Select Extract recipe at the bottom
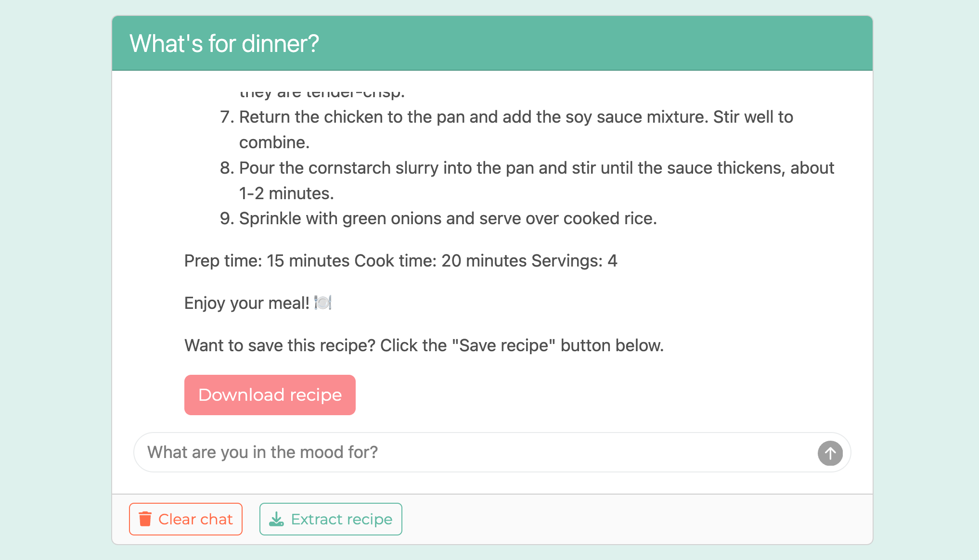979x560 pixels. tap(331, 519)
